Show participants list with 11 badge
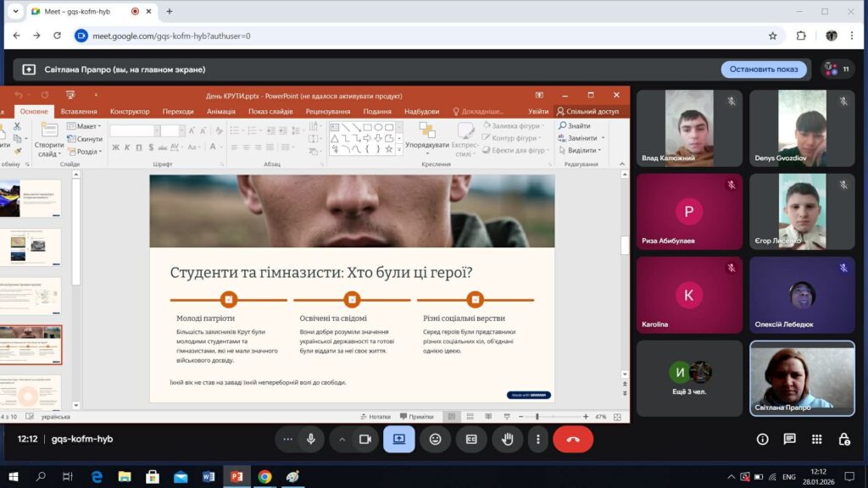 pos(837,69)
